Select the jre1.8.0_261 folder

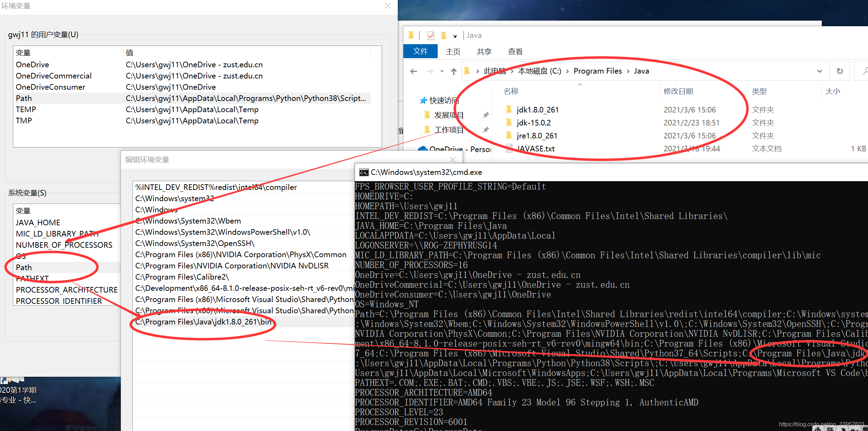537,136
